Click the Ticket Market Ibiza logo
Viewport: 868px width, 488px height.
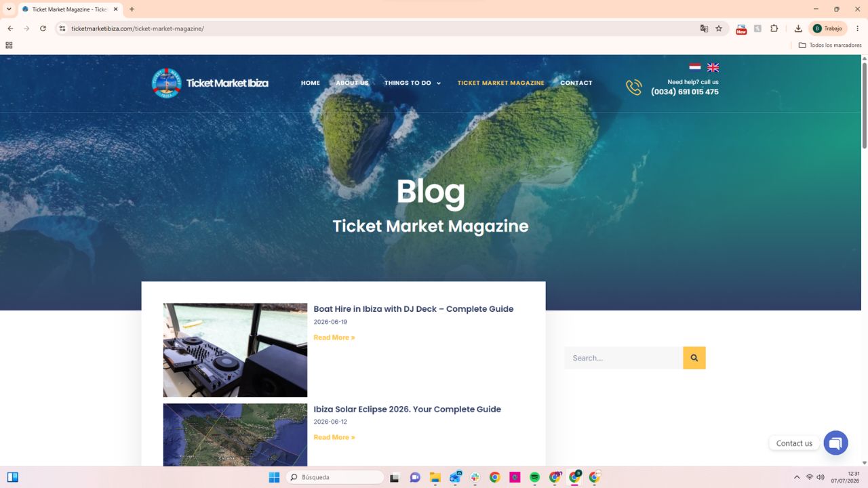tap(210, 83)
